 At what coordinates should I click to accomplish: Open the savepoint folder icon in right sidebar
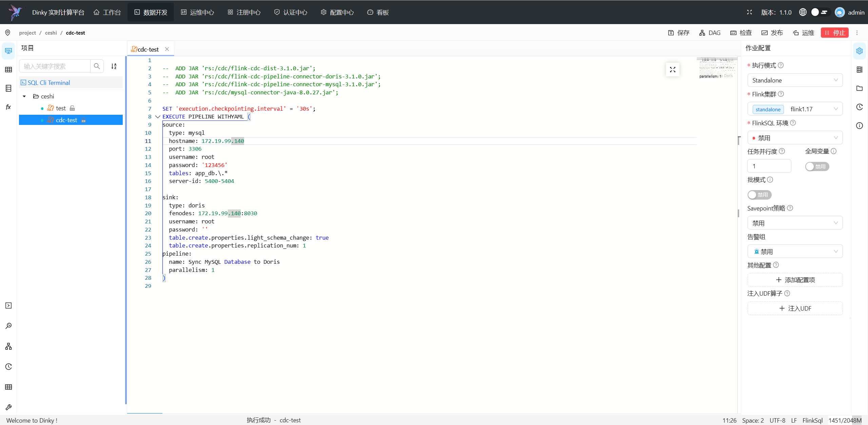point(859,88)
